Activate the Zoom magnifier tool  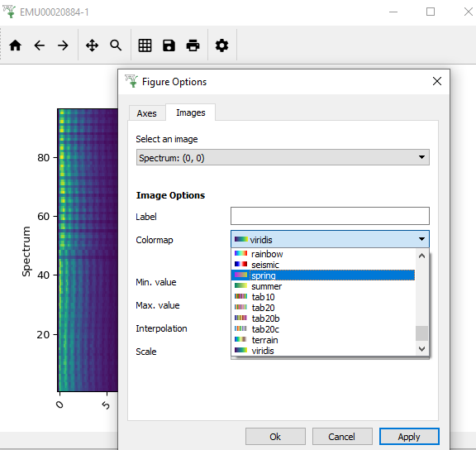[x=116, y=45]
